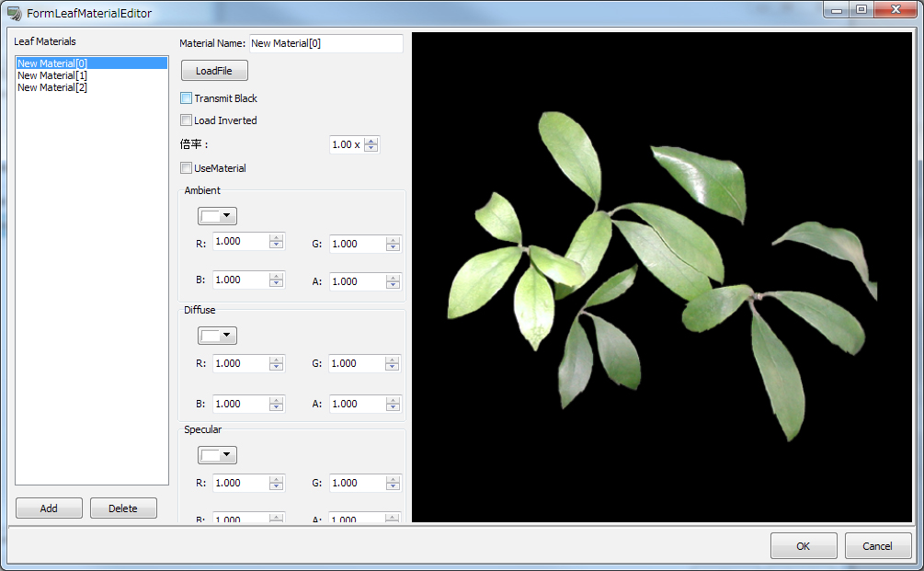Click the Add material button
924x571 pixels.
click(x=49, y=508)
